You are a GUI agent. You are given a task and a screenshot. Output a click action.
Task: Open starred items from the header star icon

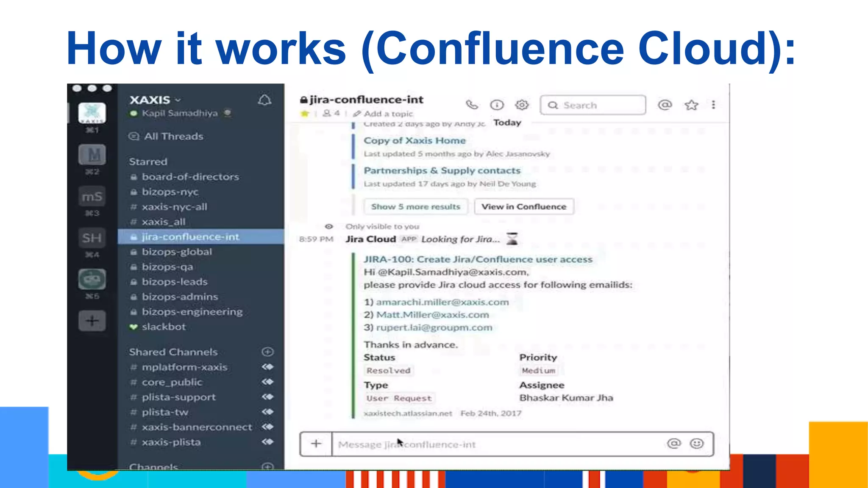tap(691, 105)
